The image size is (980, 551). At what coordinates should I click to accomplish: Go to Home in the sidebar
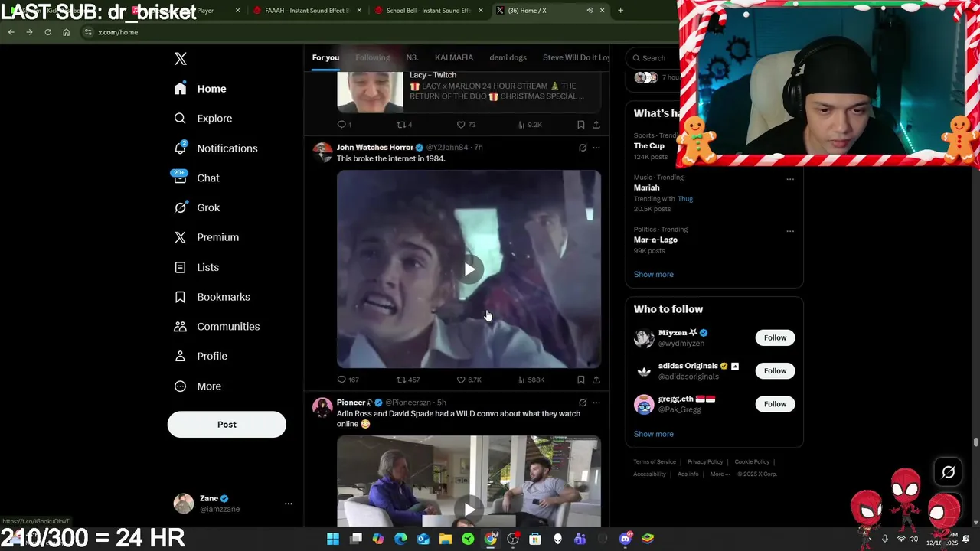pos(201,89)
